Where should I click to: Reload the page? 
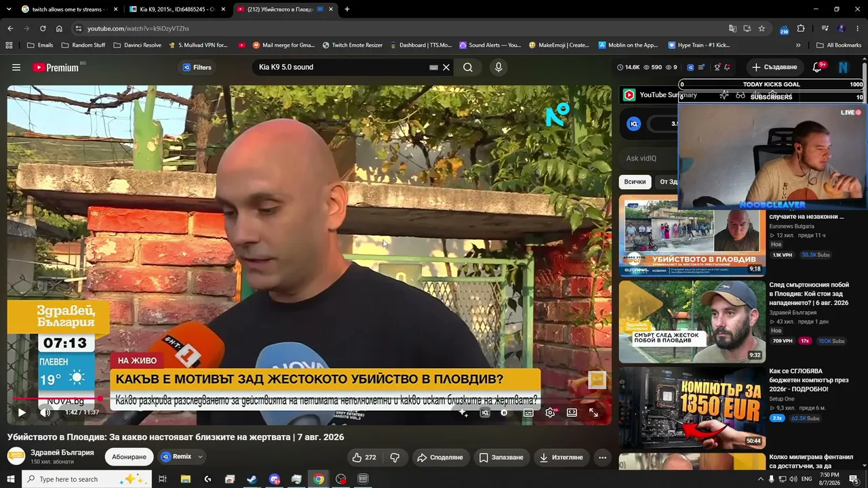pos(43,28)
